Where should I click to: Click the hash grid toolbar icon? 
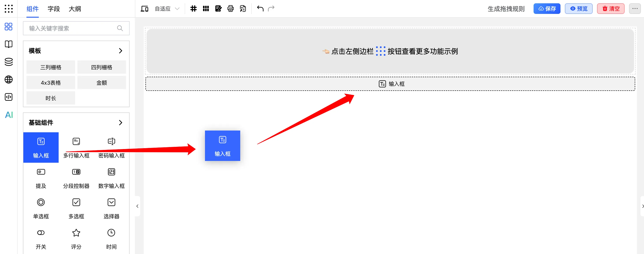[x=193, y=9]
